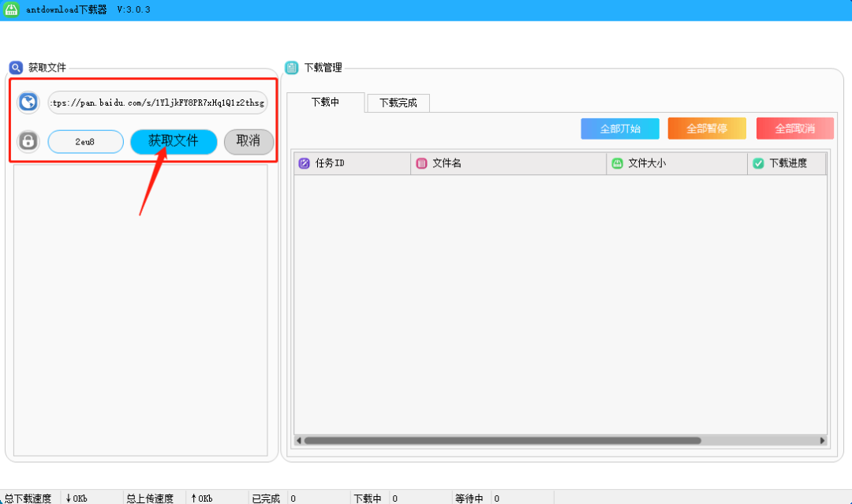This screenshot has width=852, height=504.
Task: Click the globe icon next to URL field
Action: click(28, 102)
